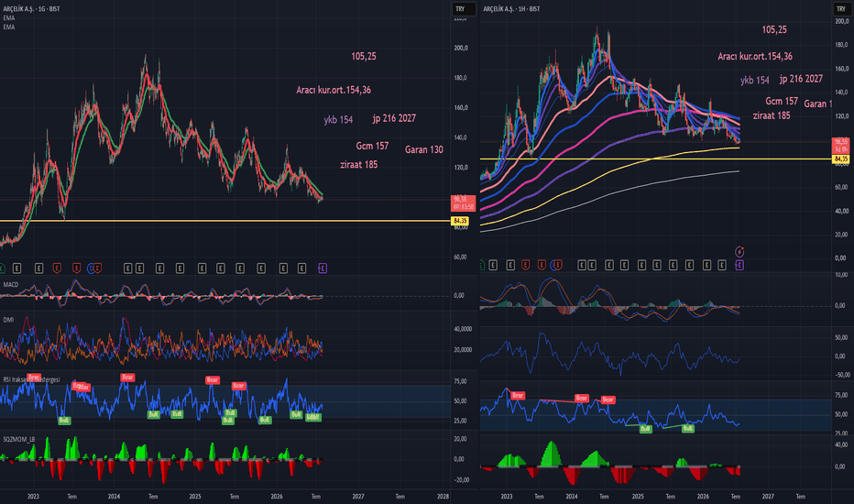The image size is (854, 504).
Task: Click the 2027 label on hourly time axis
Action: [x=767, y=497]
